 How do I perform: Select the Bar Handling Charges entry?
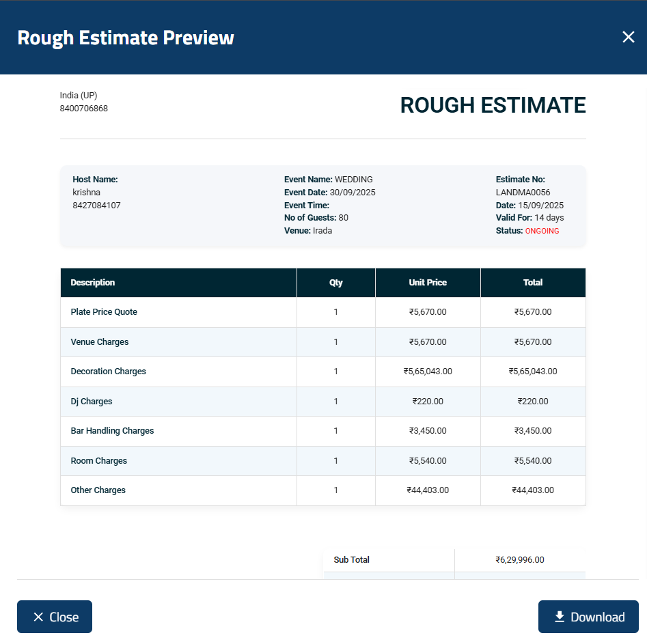point(112,431)
